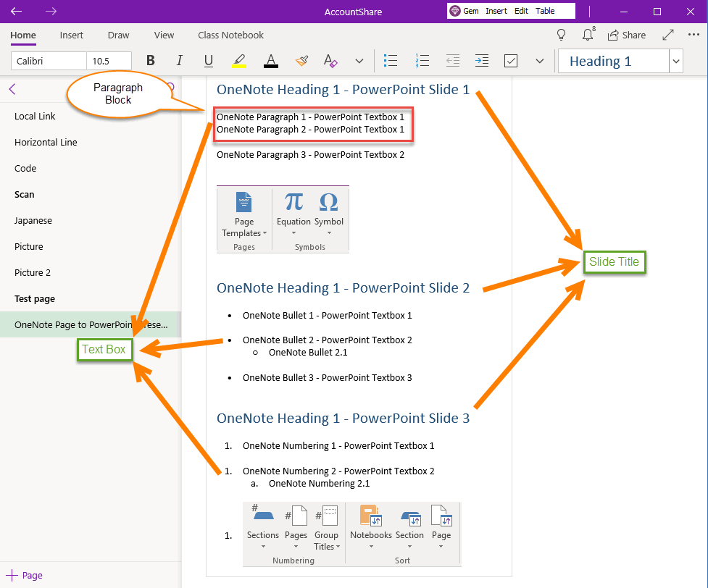This screenshot has height=588, width=708.
Task: Click the Share button
Action: (x=627, y=35)
